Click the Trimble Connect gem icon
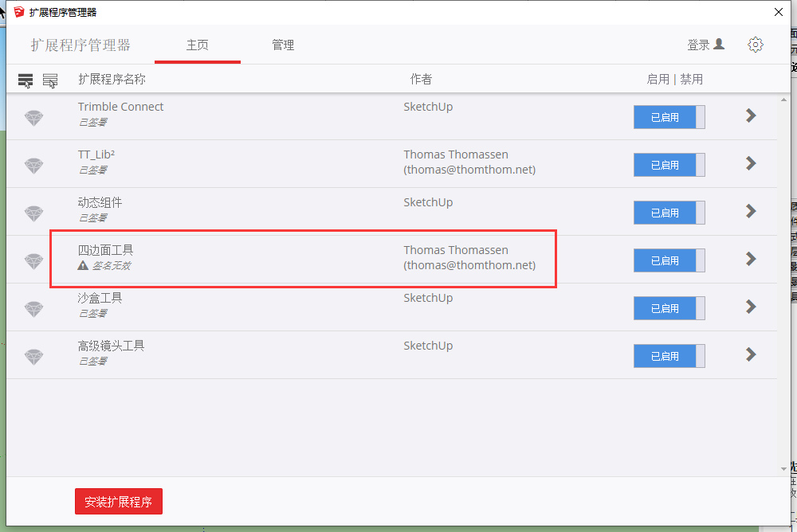Screen dimensions: 797x532 click(x=34, y=118)
